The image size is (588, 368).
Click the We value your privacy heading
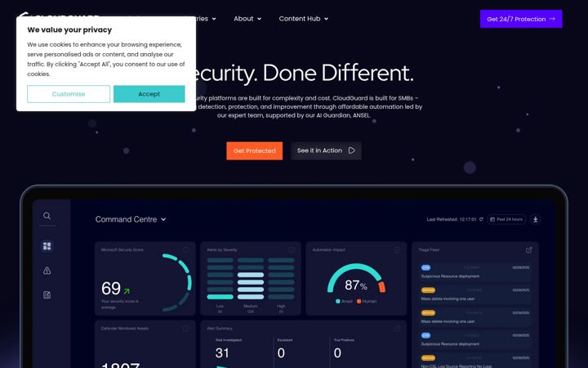(x=69, y=29)
